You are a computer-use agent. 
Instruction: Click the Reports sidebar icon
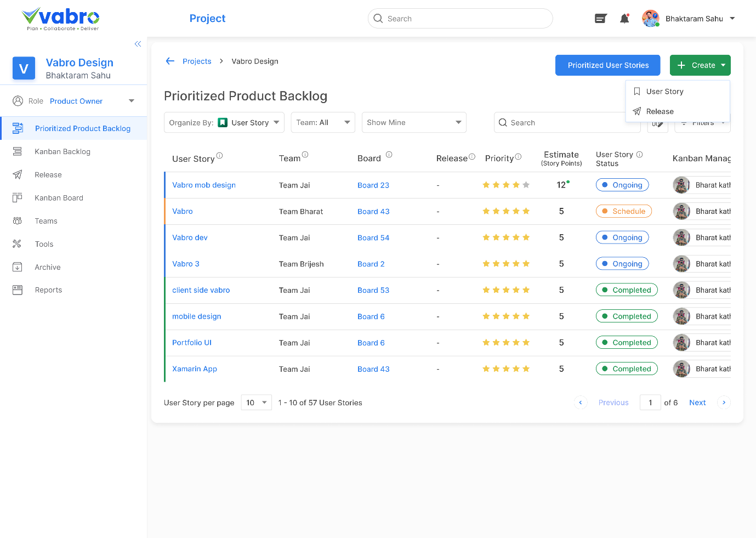[18, 290]
